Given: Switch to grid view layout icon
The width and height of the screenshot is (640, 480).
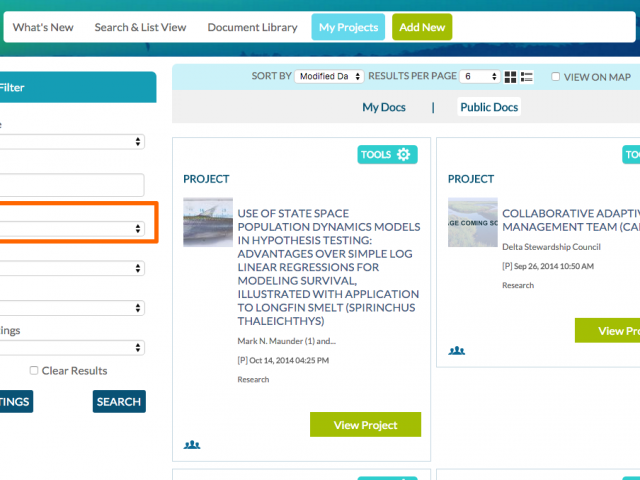Looking at the screenshot, I should click(510, 77).
